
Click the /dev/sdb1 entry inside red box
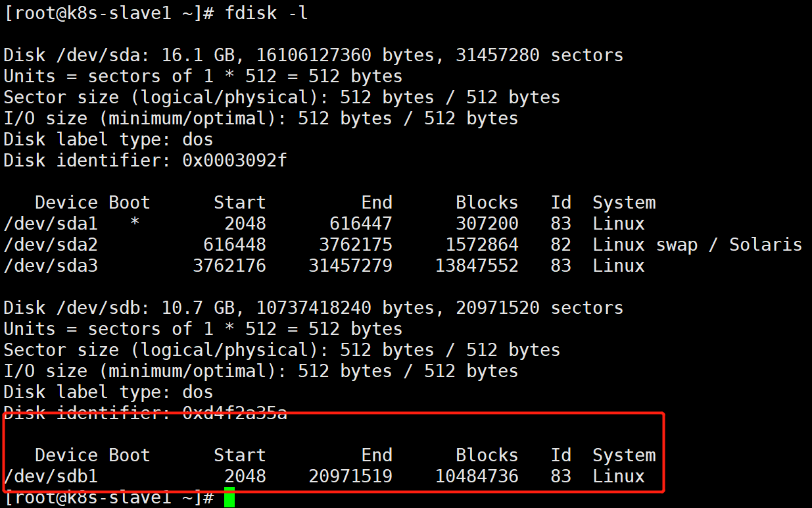point(51,476)
